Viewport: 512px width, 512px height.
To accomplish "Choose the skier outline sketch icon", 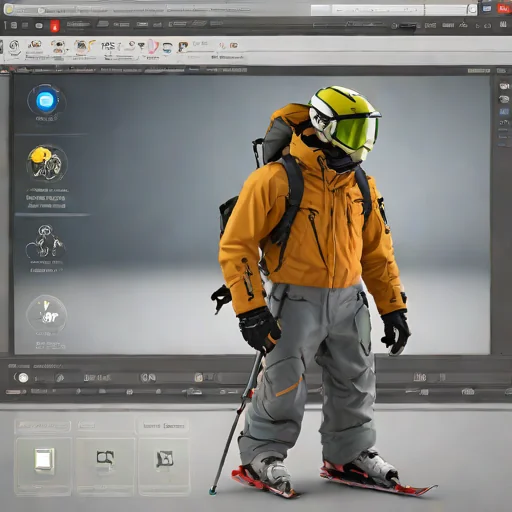I will (x=45, y=241).
